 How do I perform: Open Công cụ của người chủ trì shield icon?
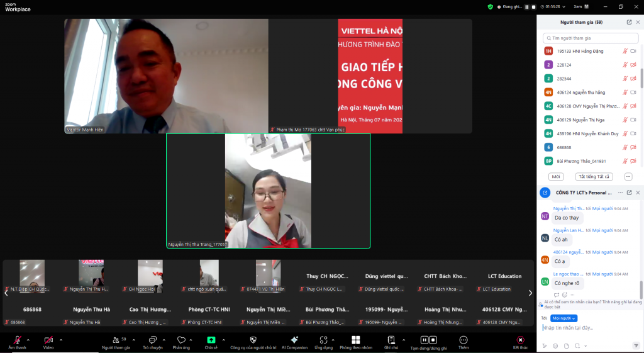[x=253, y=340]
